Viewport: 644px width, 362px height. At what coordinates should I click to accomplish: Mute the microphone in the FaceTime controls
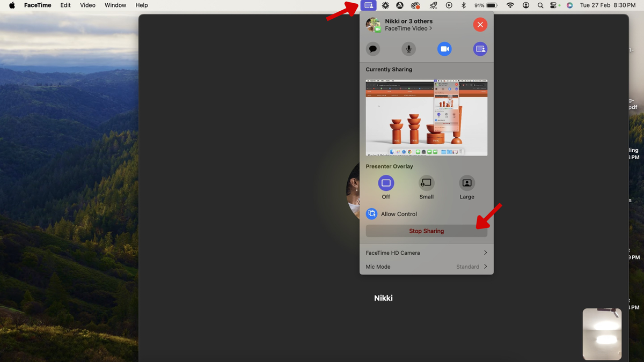(408, 49)
